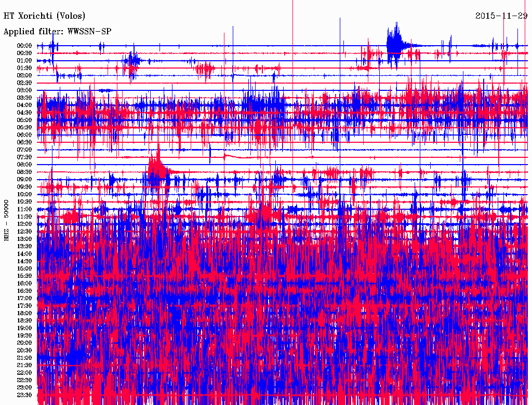Click the 08:00 time label
Screen dimensions: 532x405
tap(24, 165)
